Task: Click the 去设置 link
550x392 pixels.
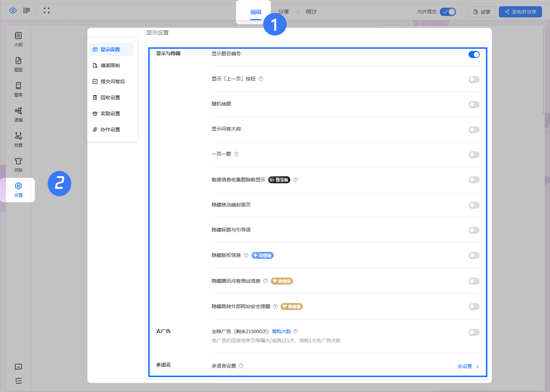Action: pyautogui.click(x=465, y=366)
